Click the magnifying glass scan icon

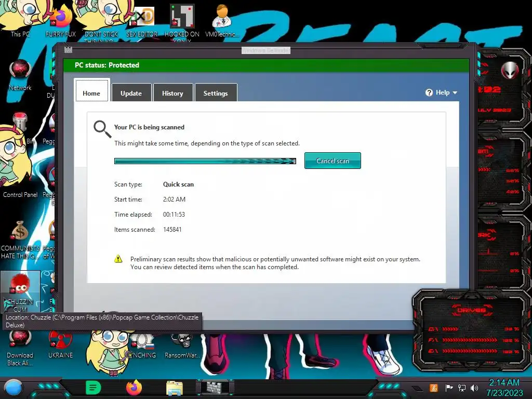point(102,129)
